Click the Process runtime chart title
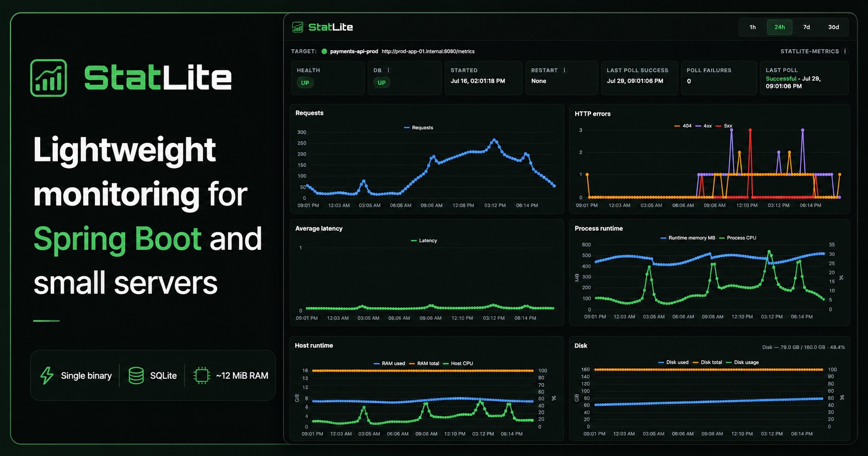Viewport: 868px width, 456px height. tap(599, 228)
